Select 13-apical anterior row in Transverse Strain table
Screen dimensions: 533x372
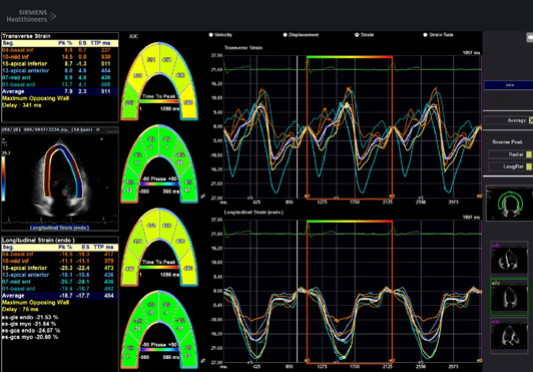pos(60,70)
